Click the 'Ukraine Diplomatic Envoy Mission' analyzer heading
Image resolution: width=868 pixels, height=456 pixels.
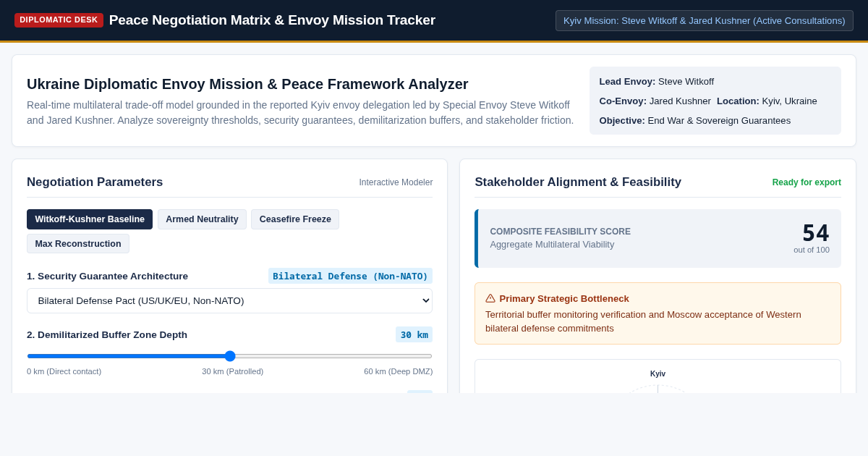(247, 84)
